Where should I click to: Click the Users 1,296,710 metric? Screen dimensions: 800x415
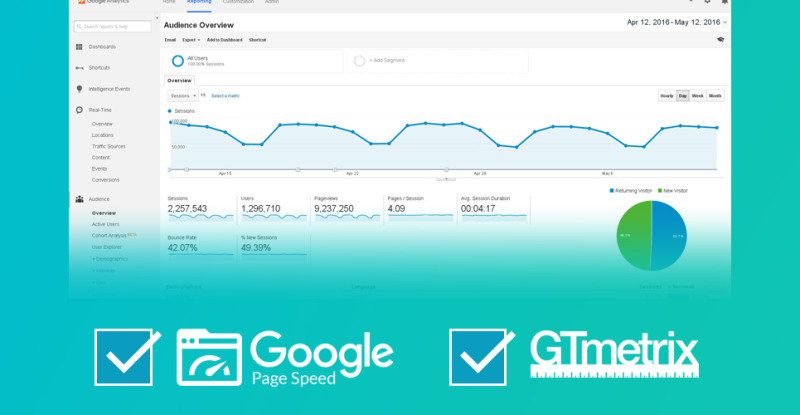click(x=273, y=209)
